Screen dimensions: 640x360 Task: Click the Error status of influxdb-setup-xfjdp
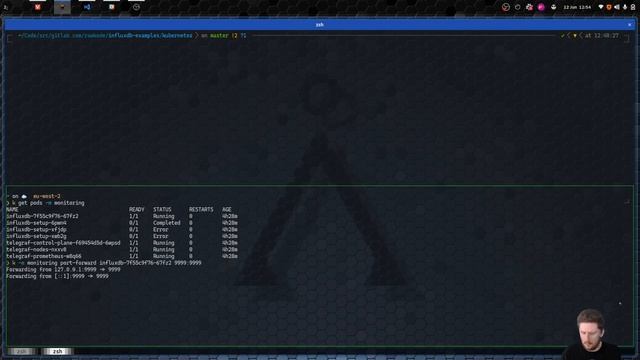pyautogui.click(x=160, y=229)
